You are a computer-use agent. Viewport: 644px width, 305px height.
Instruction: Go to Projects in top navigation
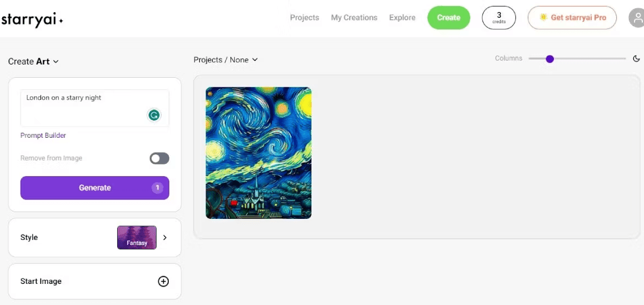tap(304, 18)
